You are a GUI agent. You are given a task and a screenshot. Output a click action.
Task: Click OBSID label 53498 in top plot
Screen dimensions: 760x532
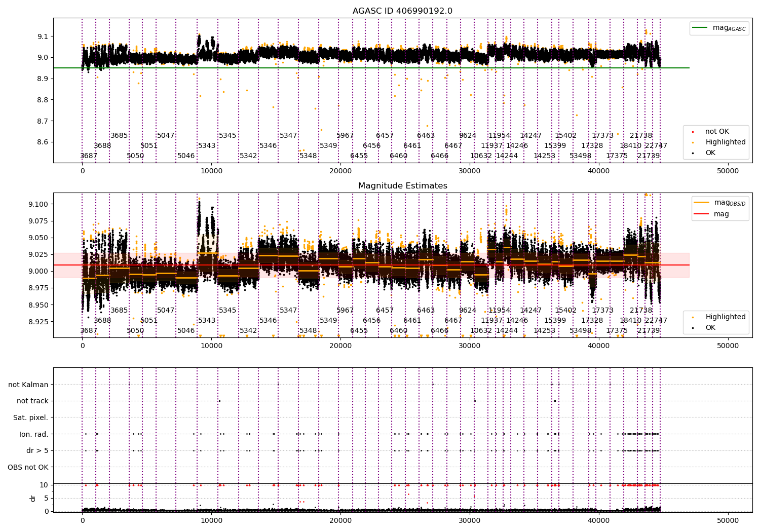581,156
